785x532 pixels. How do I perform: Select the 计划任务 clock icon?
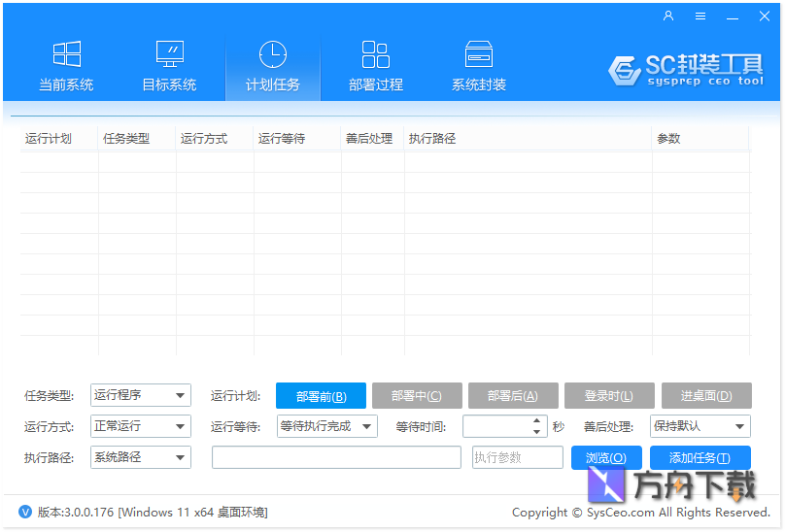click(273, 54)
